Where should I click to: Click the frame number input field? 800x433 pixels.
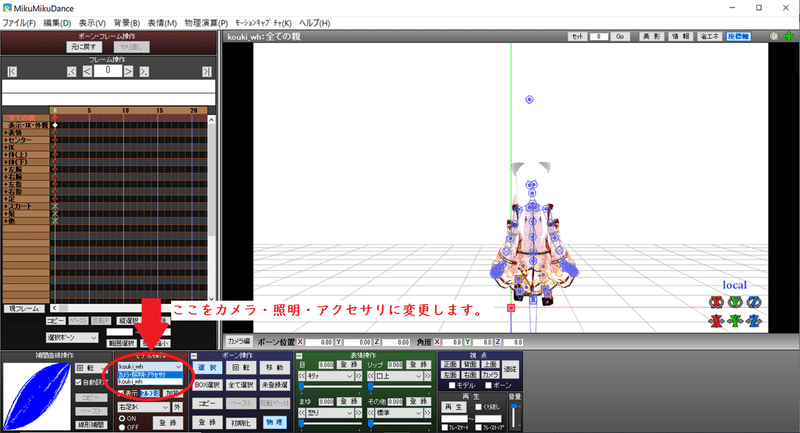coord(108,71)
